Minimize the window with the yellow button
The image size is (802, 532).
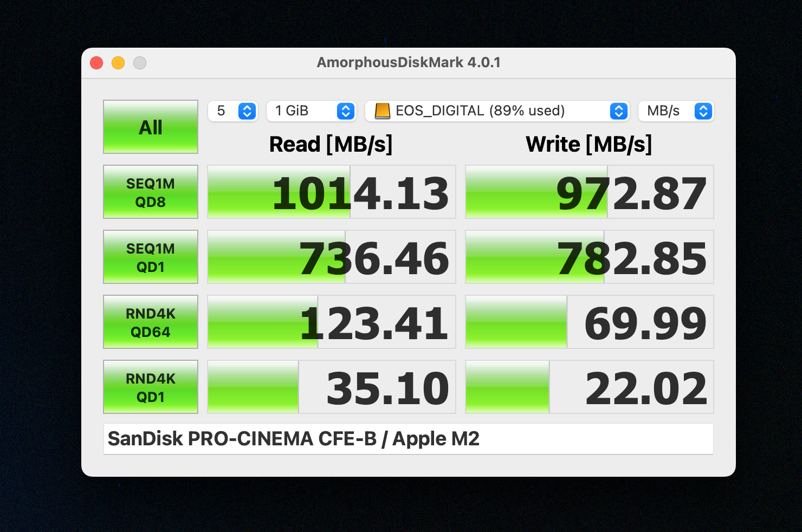(118, 63)
